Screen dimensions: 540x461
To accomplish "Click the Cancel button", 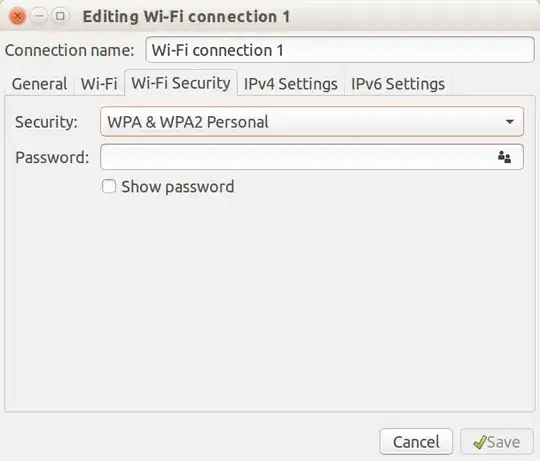I will pos(416,442).
